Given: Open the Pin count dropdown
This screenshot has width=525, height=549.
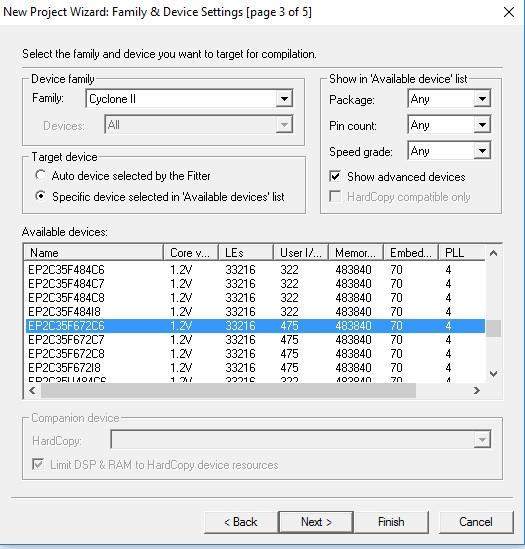Looking at the screenshot, I should [x=449, y=124].
